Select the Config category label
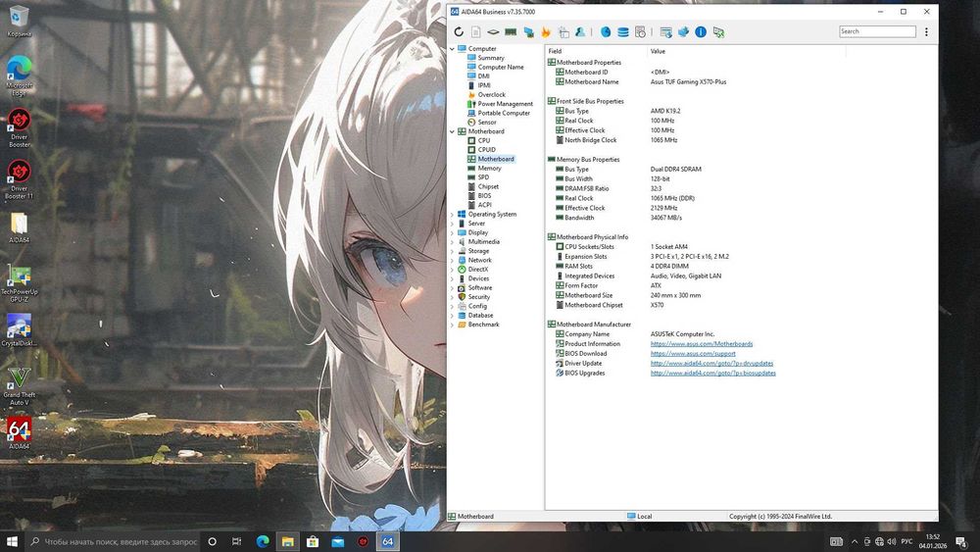This screenshot has width=980, height=552. (x=477, y=306)
